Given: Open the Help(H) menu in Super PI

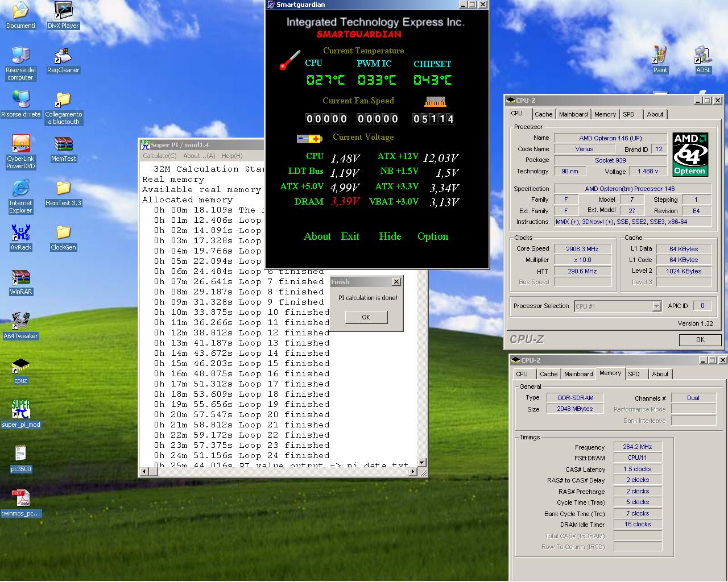Looking at the screenshot, I should (232, 156).
